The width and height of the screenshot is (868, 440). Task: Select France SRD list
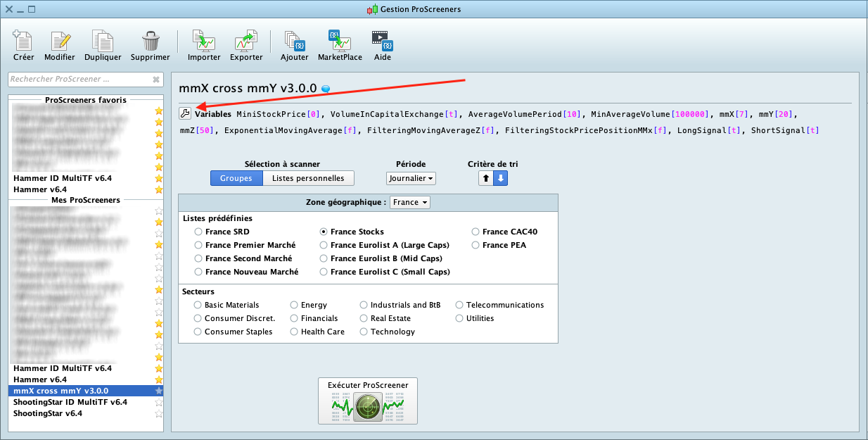click(x=199, y=232)
